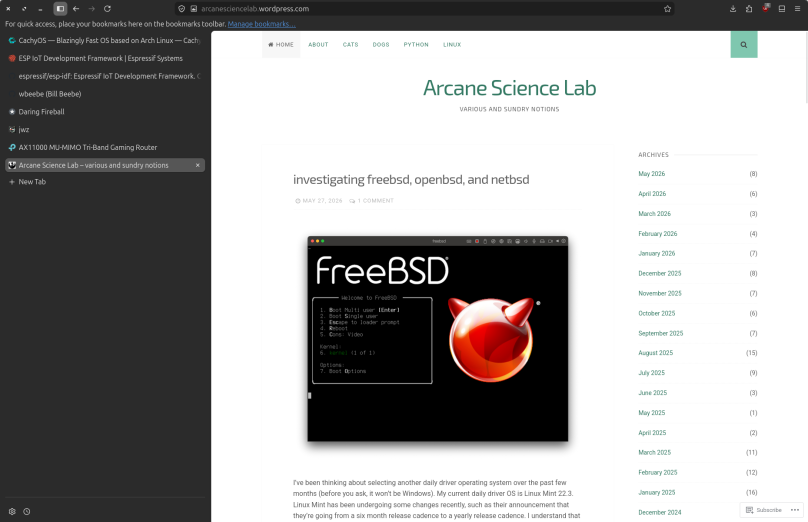The width and height of the screenshot is (808, 522).
Task: Click the page vertical scrollbar
Action: 805,67
